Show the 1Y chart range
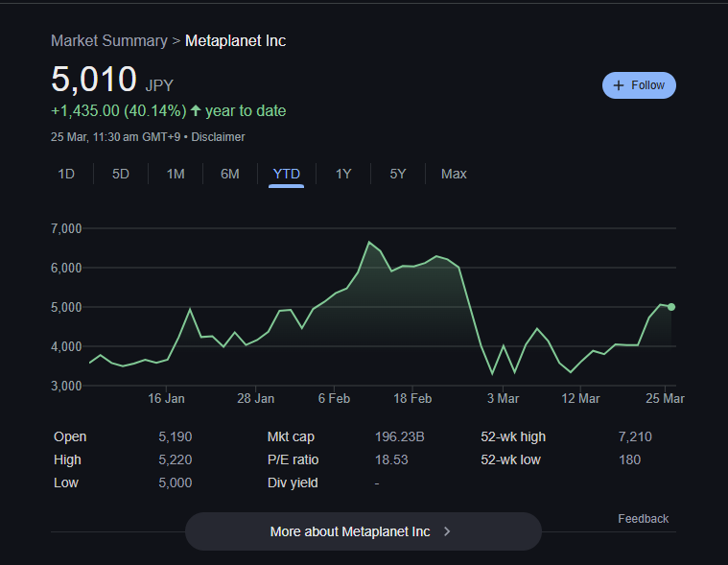Image resolution: width=728 pixels, height=565 pixels. click(x=343, y=174)
